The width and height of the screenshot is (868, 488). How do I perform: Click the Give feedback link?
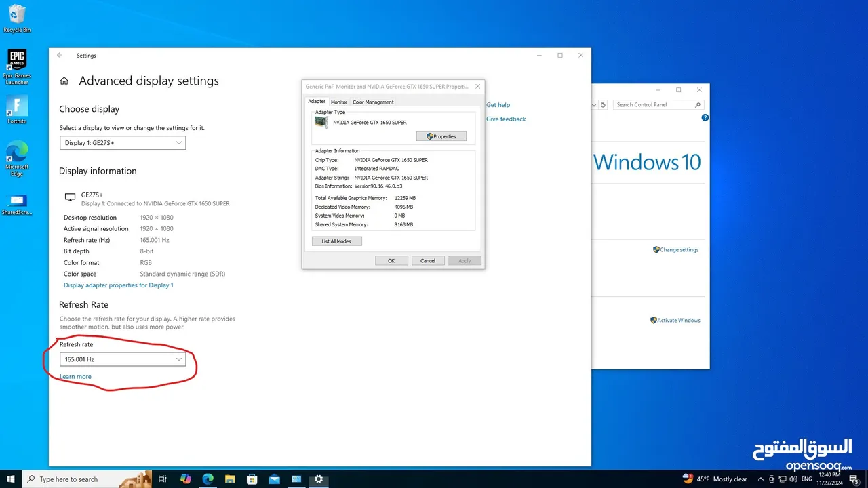[x=506, y=119]
